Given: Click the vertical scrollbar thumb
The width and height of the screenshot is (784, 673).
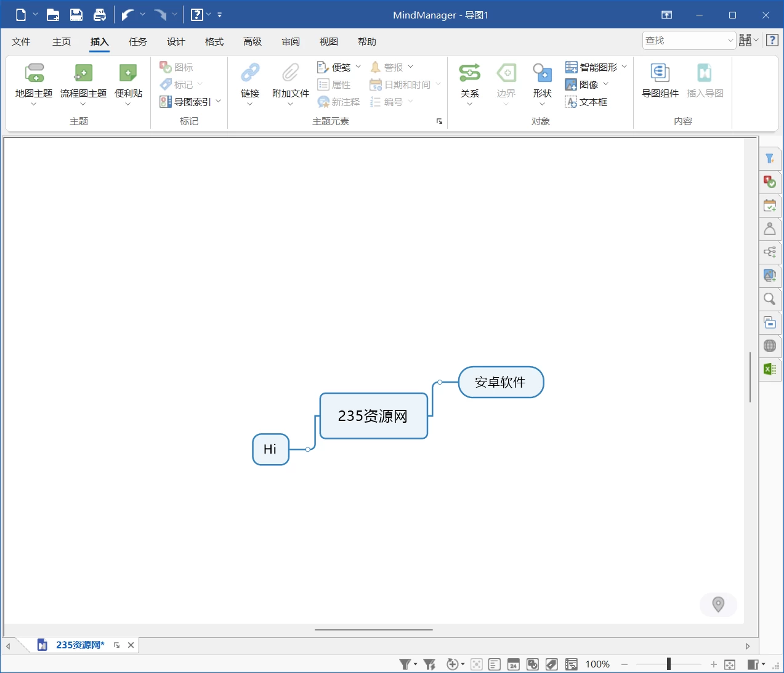Looking at the screenshot, I should coord(750,377).
